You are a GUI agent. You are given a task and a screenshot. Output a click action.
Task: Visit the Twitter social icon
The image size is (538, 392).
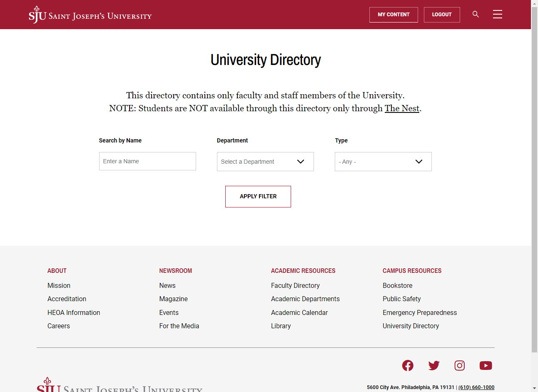[x=434, y=365]
